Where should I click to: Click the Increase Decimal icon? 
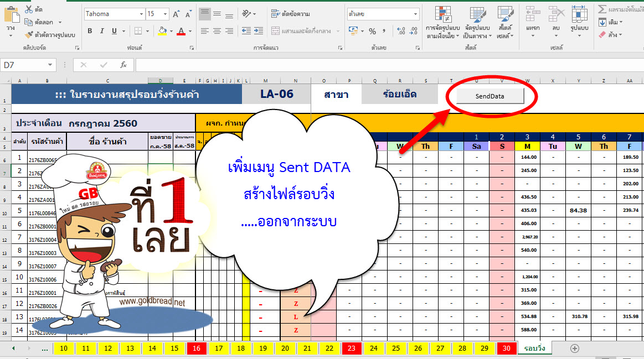[x=400, y=31]
